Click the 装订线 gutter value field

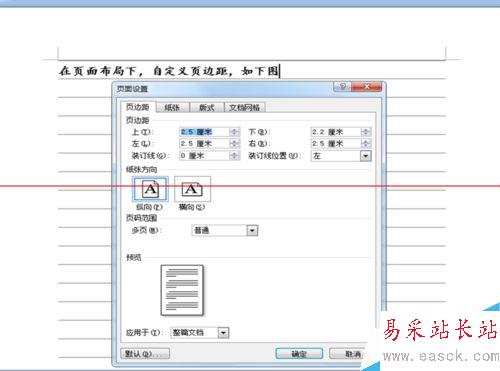tap(204, 156)
